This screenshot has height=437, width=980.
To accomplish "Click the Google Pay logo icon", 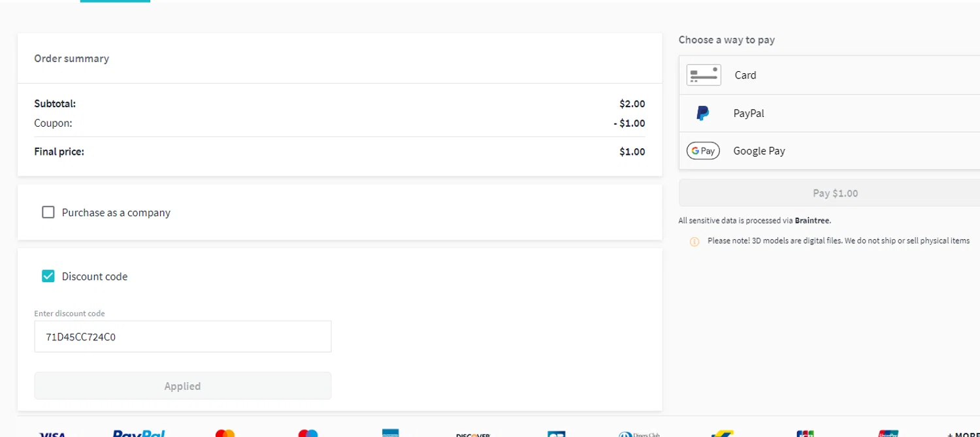I will tap(703, 151).
